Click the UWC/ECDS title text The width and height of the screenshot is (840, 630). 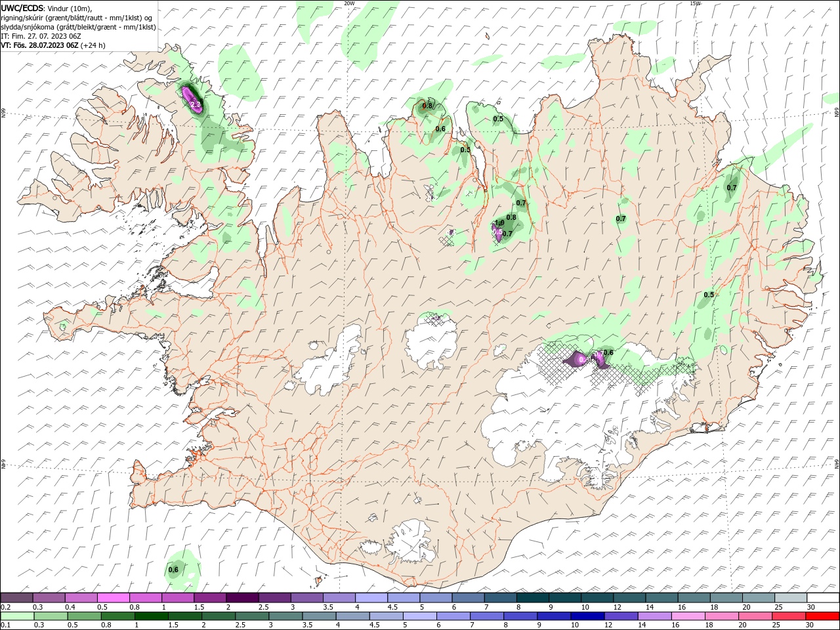click(x=22, y=7)
